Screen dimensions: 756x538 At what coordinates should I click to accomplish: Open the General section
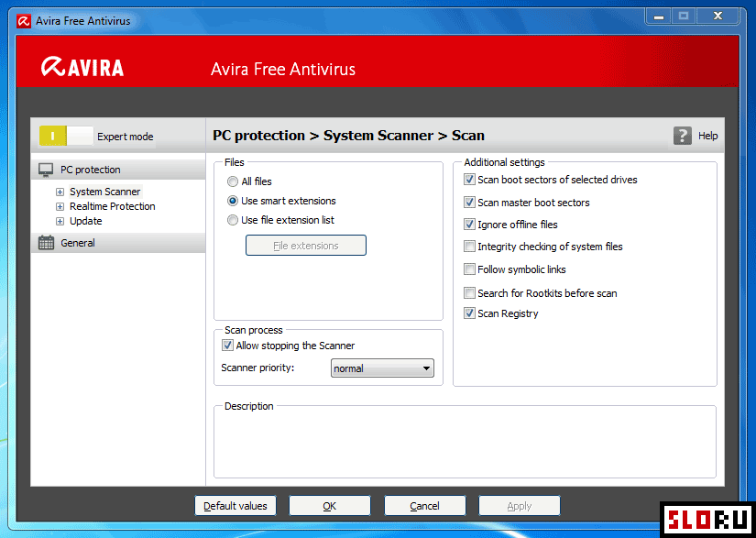tap(118, 243)
